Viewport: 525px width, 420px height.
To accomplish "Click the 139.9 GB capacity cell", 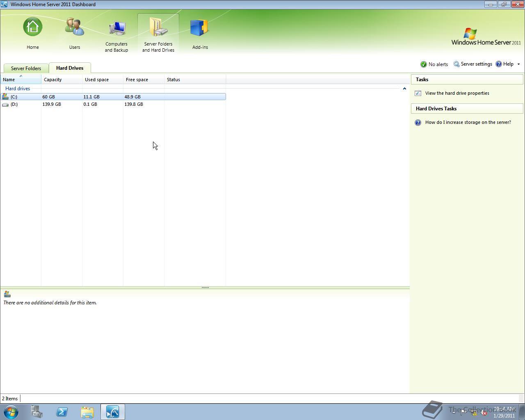I will [52, 104].
